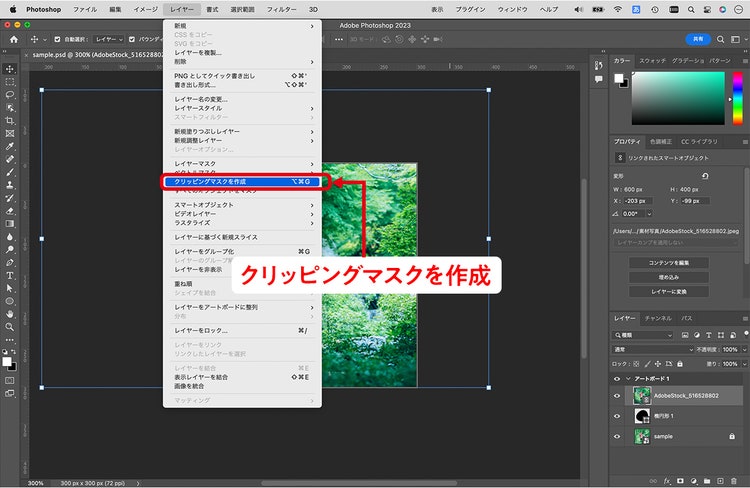Screen dimensions: 750x488
Task: Select the Clone Stamp tool
Action: 10,185
